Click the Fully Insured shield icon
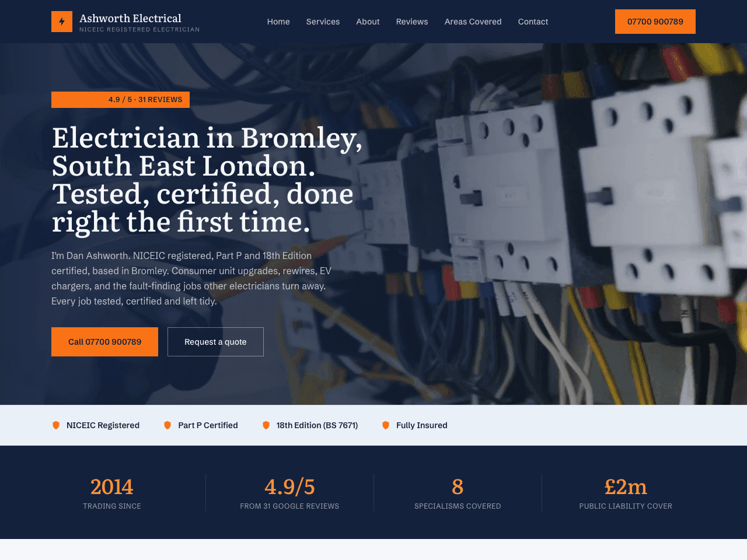The width and height of the screenshot is (747, 560). [386, 425]
